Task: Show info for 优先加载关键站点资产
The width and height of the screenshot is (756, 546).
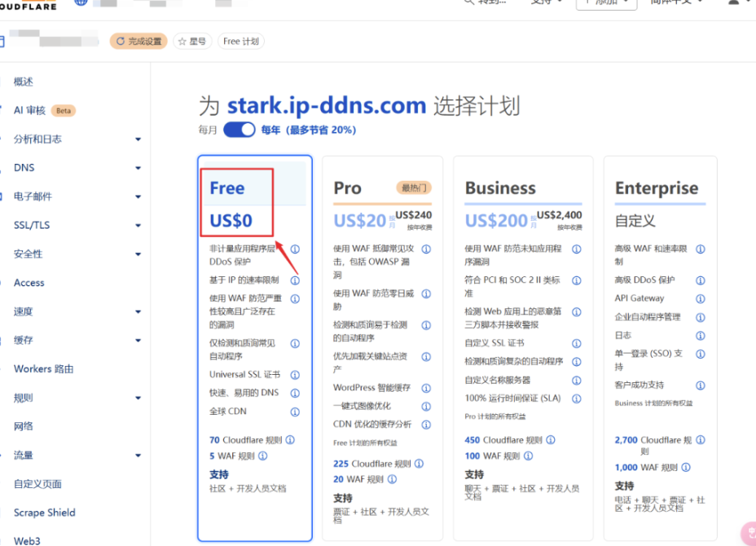Action: point(426,357)
